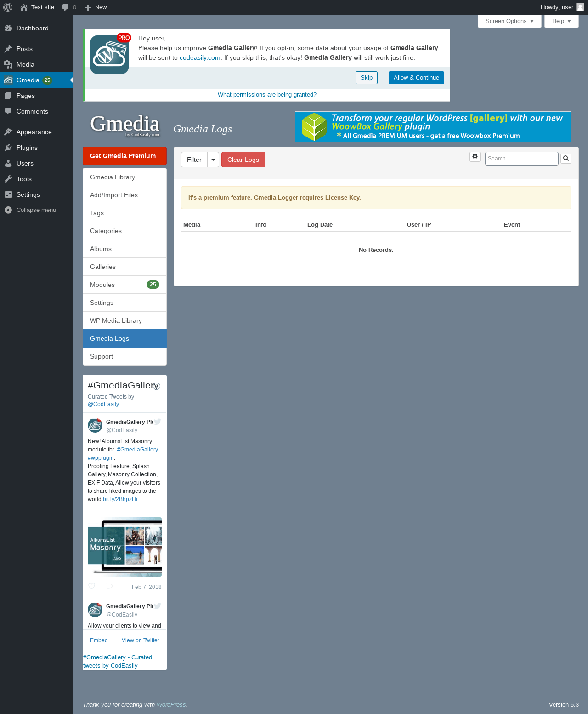
Task: Click user avatar next to Howdy, user
Action: tap(580, 7)
